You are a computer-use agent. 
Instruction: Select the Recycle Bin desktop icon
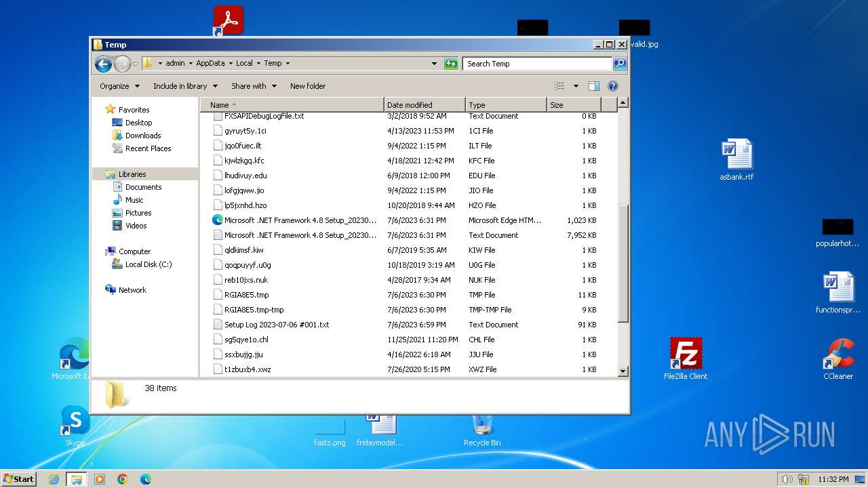click(x=482, y=430)
